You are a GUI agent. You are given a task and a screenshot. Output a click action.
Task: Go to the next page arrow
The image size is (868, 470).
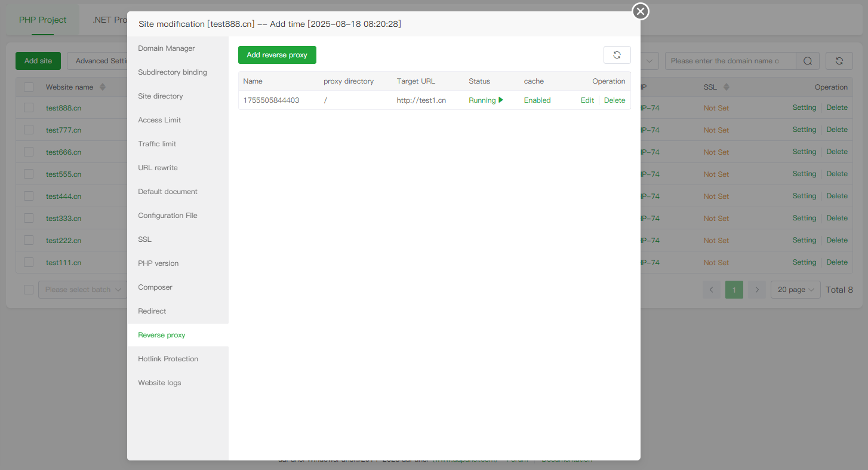click(757, 290)
